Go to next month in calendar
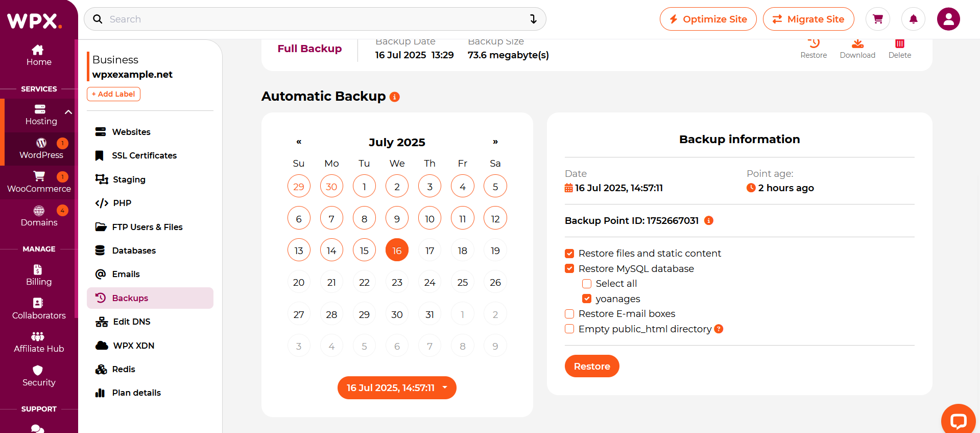980x433 pixels. [x=495, y=142]
